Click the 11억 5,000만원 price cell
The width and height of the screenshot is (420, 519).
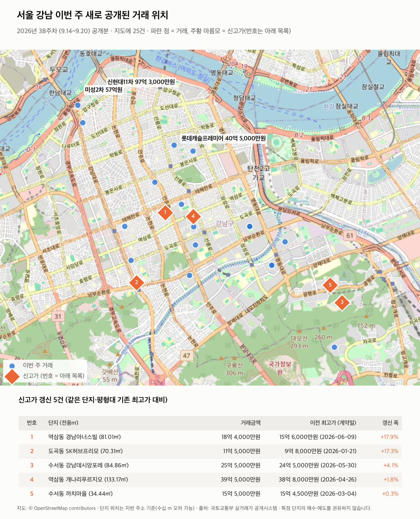(x=242, y=451)
